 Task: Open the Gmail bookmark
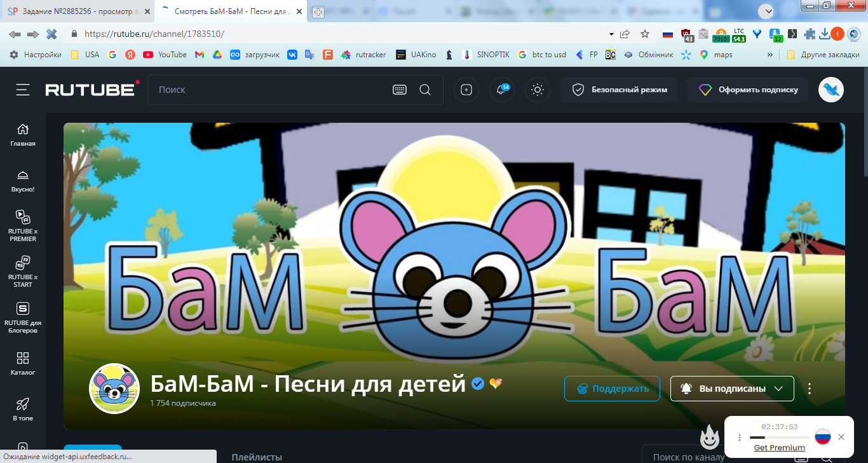[x=199, y=55]
